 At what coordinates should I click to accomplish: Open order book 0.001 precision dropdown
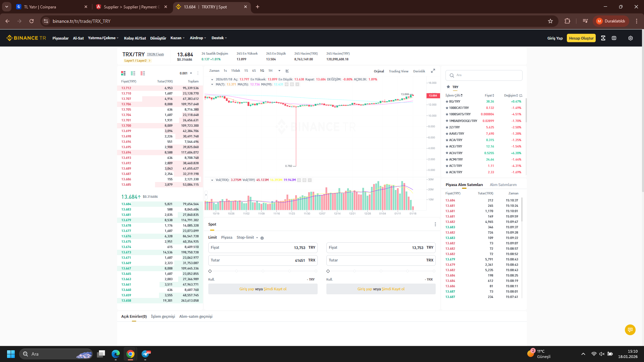click(186, 73)
